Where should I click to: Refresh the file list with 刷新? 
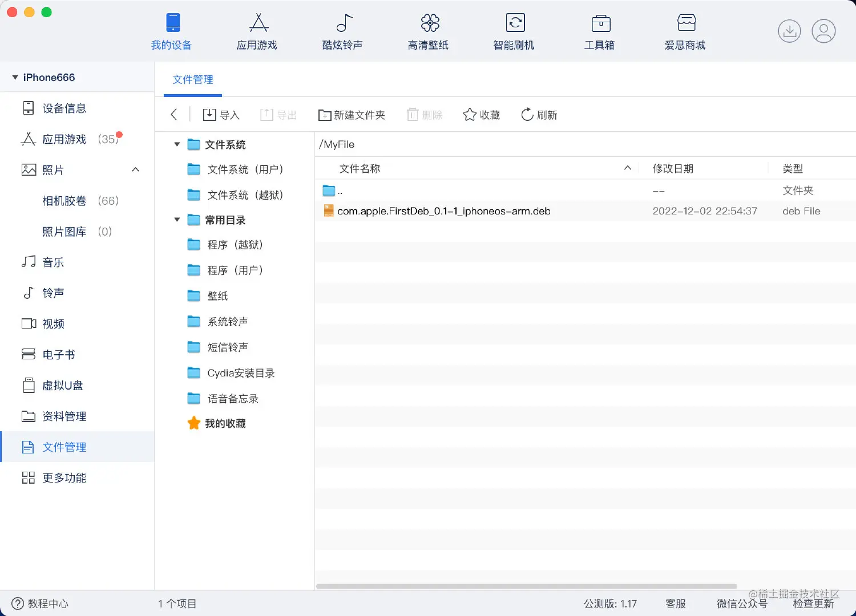tap(539, 115)
